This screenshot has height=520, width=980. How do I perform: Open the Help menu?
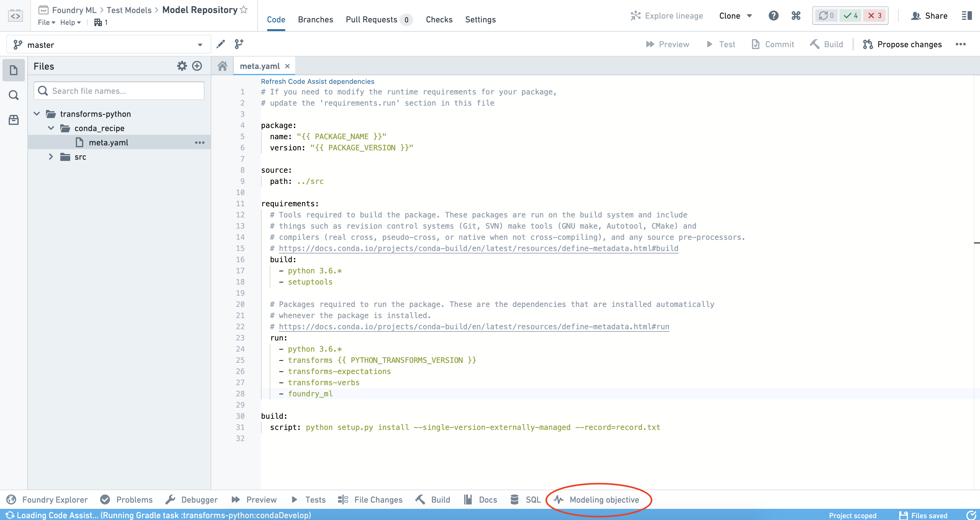(x=71, y=22)
